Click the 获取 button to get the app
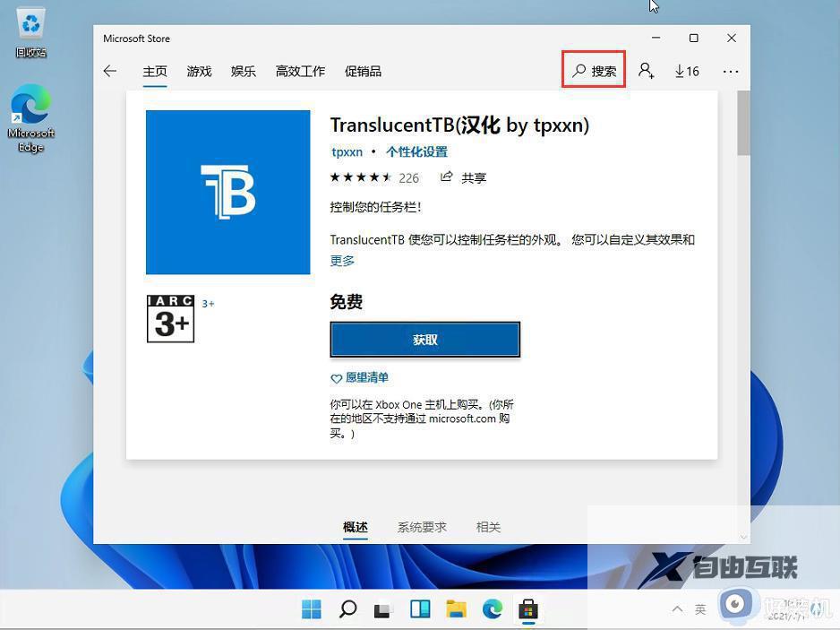Screen dimensions: 840x630 [424, 339]
